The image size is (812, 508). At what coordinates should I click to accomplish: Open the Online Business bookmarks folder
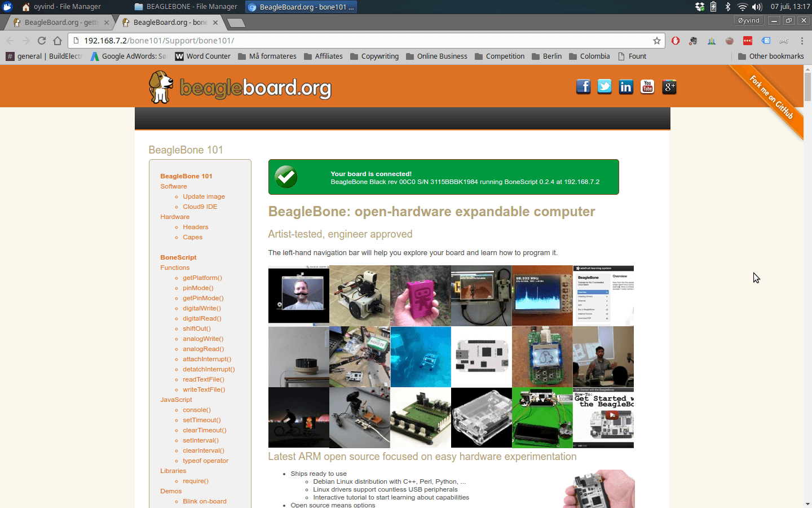click(x=436, y=56)
